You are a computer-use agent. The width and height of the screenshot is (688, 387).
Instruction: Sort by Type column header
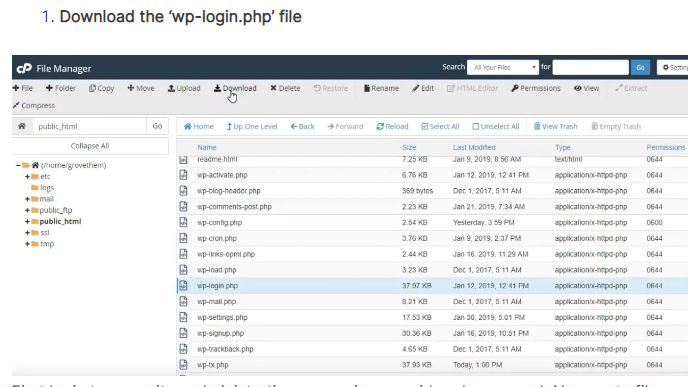pos(563,147)
